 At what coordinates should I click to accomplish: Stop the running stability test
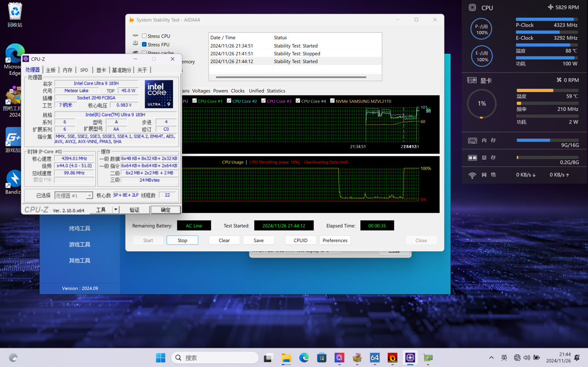pos(182,241)
